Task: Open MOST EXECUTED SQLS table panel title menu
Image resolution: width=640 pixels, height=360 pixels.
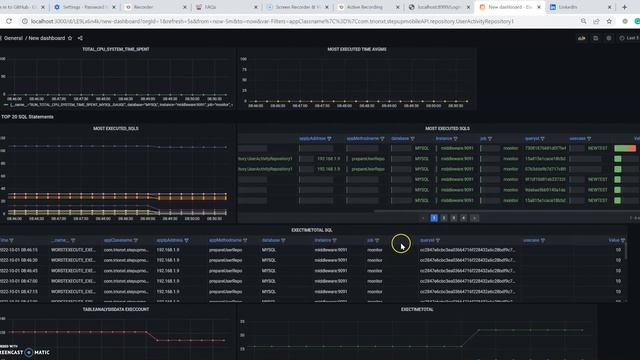Action: 447,128
